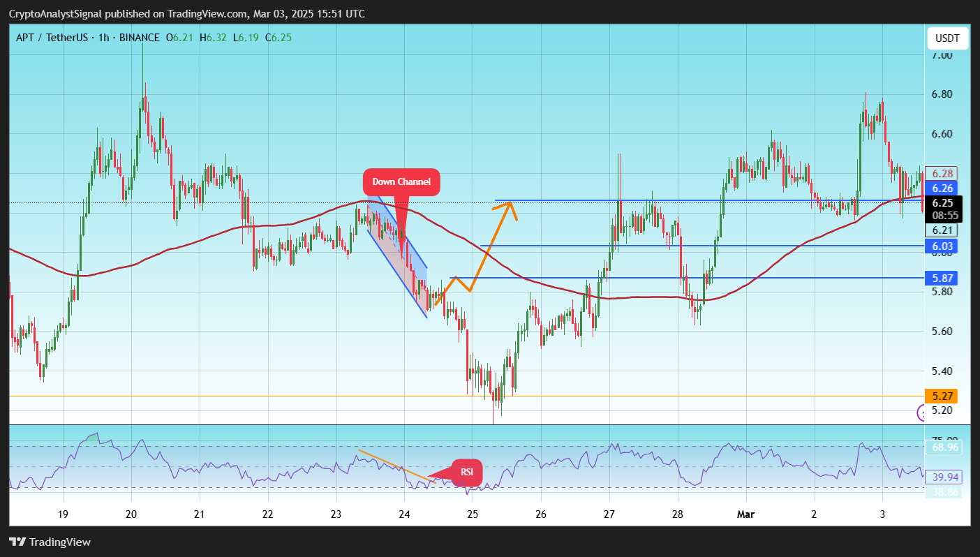Click the 5.40 price axis value

click(944, 371)
